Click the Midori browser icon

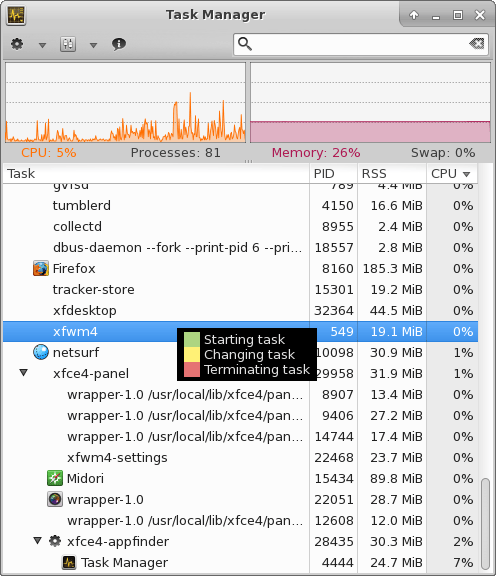pos(55,478)
